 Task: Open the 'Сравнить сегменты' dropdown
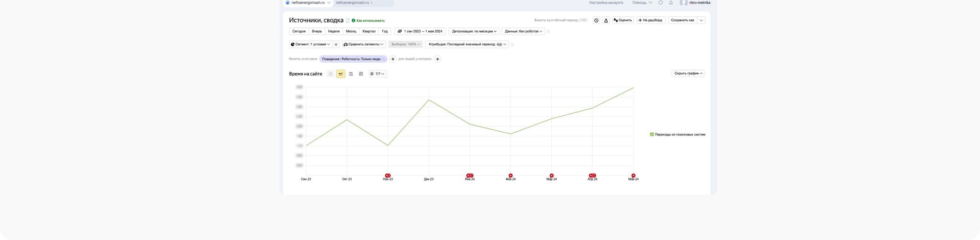click(364, 45)
